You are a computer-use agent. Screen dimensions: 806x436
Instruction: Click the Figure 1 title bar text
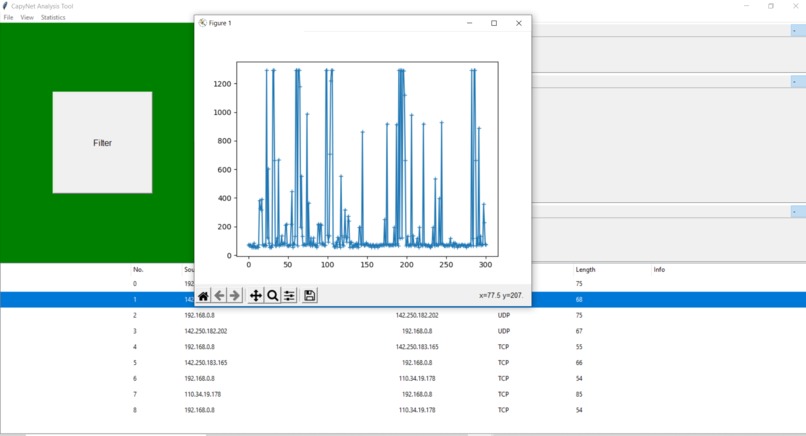[220, 23]
